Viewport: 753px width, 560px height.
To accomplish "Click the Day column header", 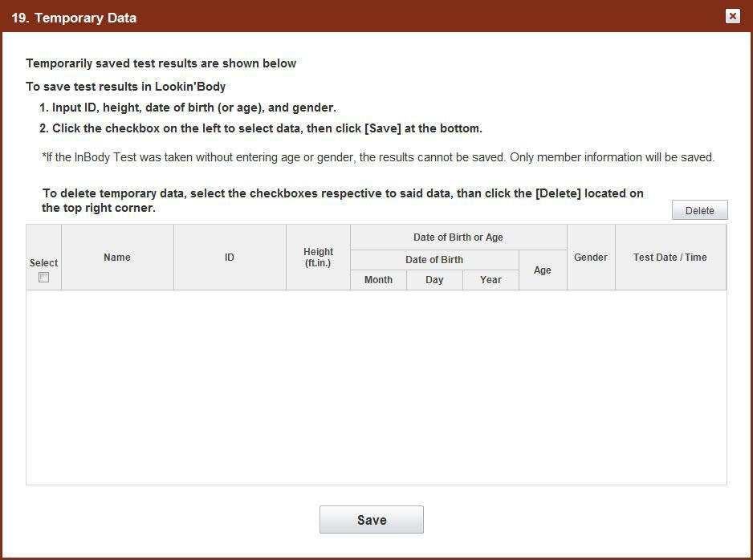I will pyautogui.click(x=434, y=280).
